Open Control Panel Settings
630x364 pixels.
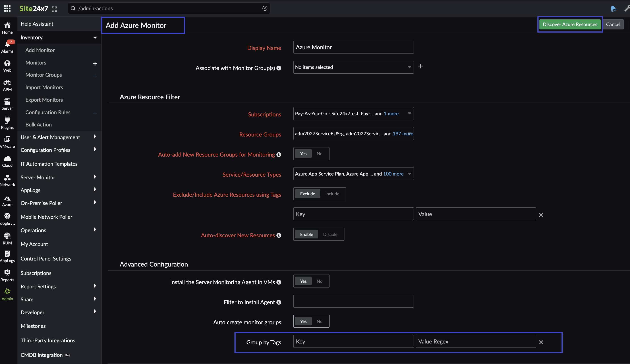(x=46, y=259)
